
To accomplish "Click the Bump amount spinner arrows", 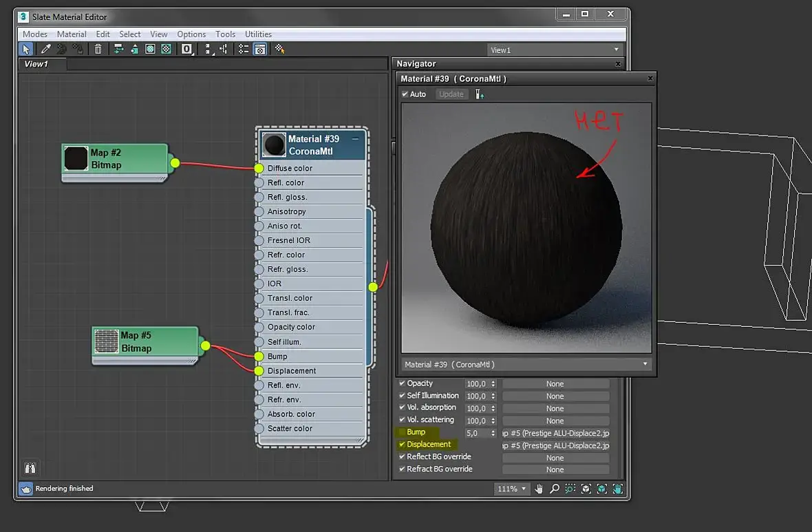I will pos(493,434).
